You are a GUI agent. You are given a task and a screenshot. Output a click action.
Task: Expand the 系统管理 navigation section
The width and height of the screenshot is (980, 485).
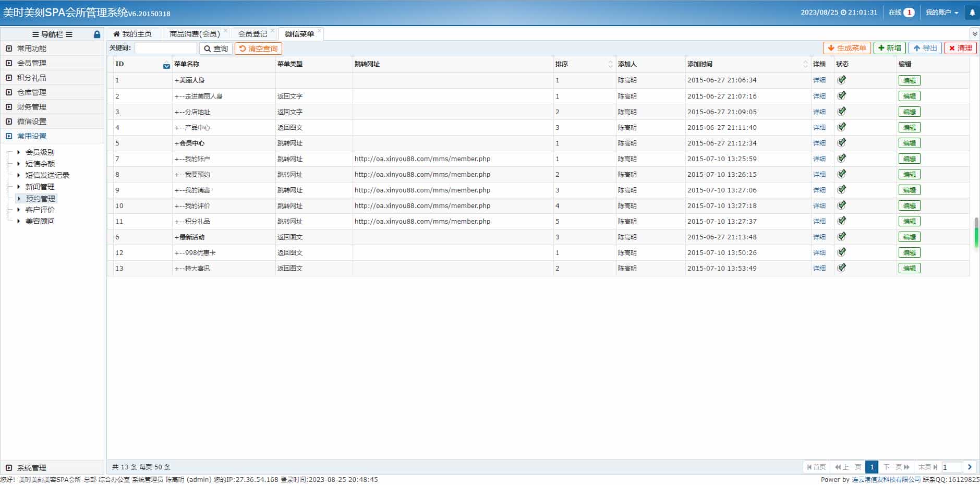click(x=52, y=468)
